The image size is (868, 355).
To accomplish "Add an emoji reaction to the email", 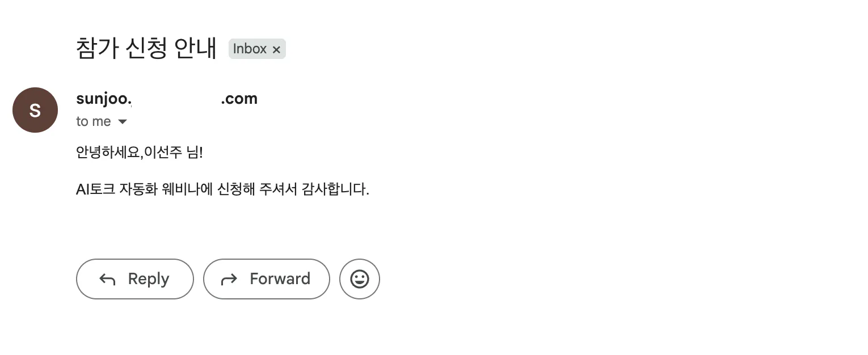I will [359, 279].
